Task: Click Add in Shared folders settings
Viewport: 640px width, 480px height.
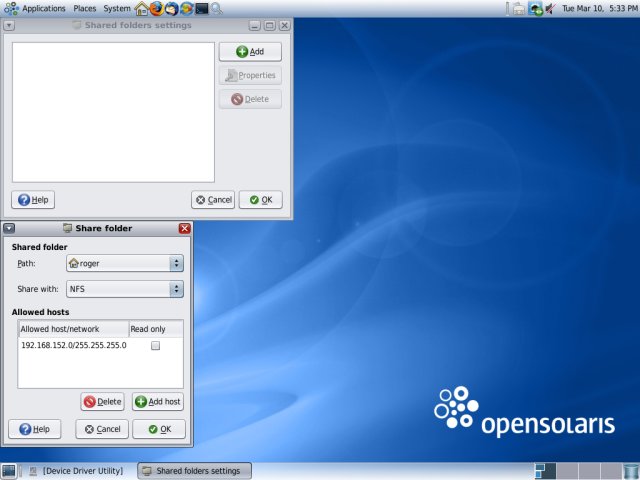Action: coord(250,52)
